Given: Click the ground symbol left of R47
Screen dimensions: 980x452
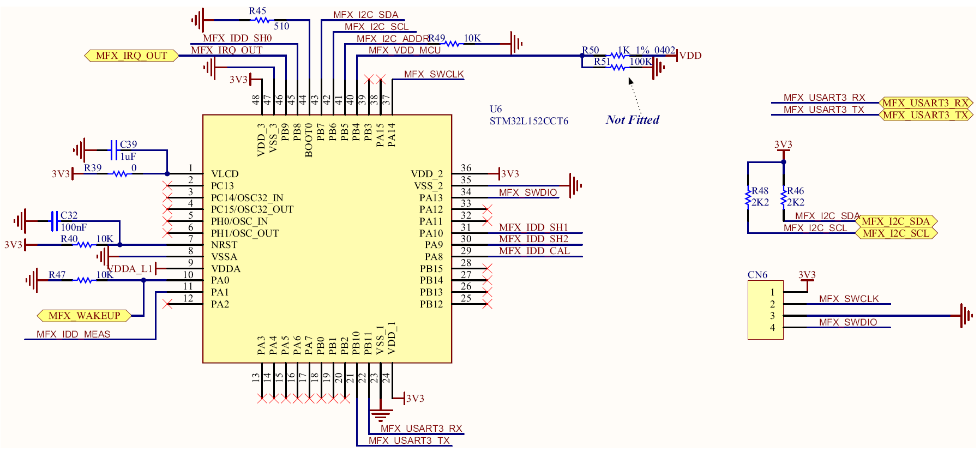Looking at the screenshot, I should (32, 280).
